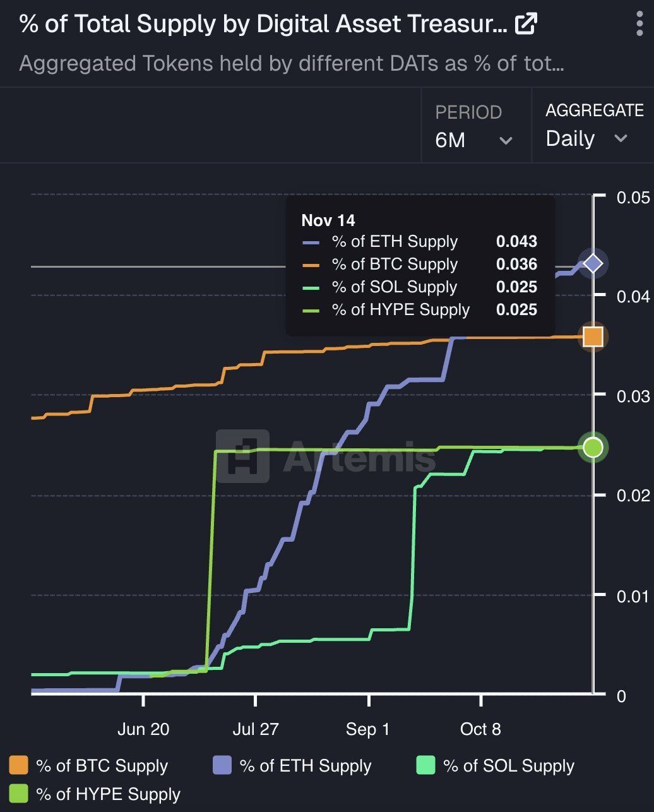Image resolution: width=654 pixels, height=812 pixels.
Task: Click the purple ETH Supply legend icon
Action: (x=222, y=765)
